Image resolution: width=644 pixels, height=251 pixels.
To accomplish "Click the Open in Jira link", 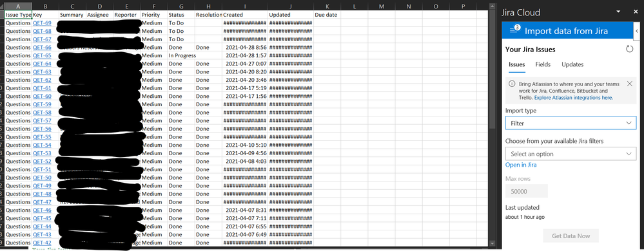I will tap(521, 165).
